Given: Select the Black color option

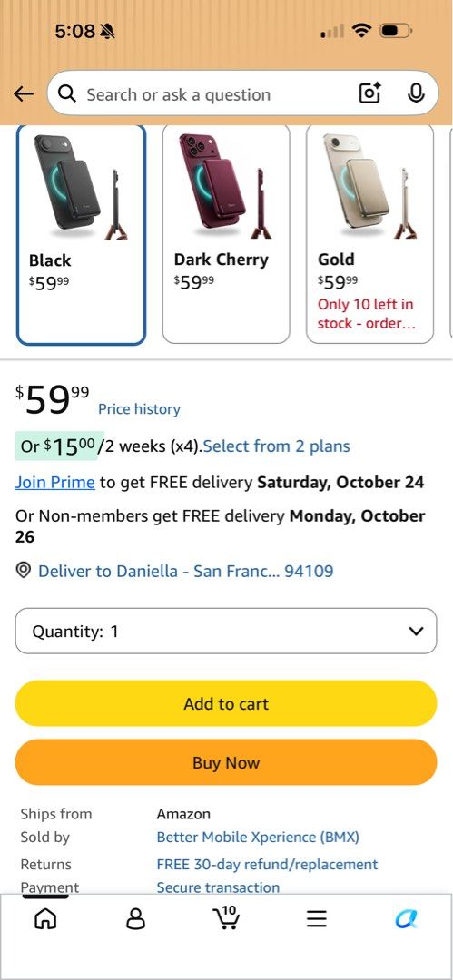Looking at the screenshot, I should tap(82, 234).
